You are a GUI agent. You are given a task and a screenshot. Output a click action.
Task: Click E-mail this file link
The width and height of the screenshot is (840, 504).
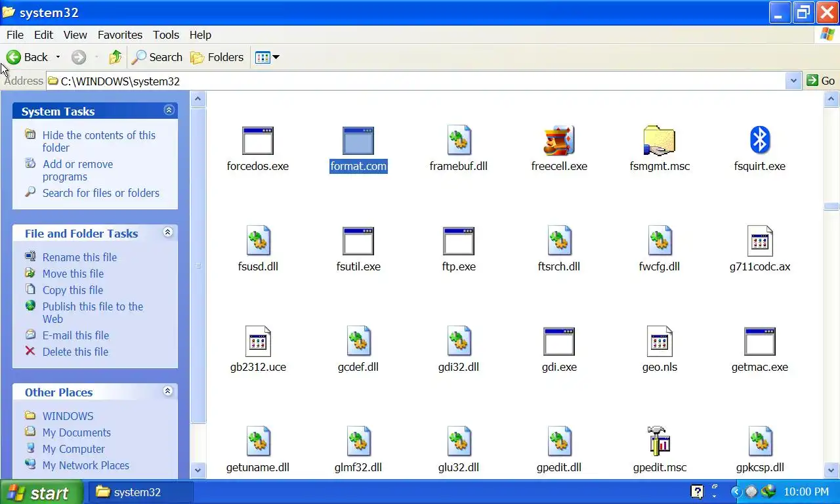coord(75,335)
